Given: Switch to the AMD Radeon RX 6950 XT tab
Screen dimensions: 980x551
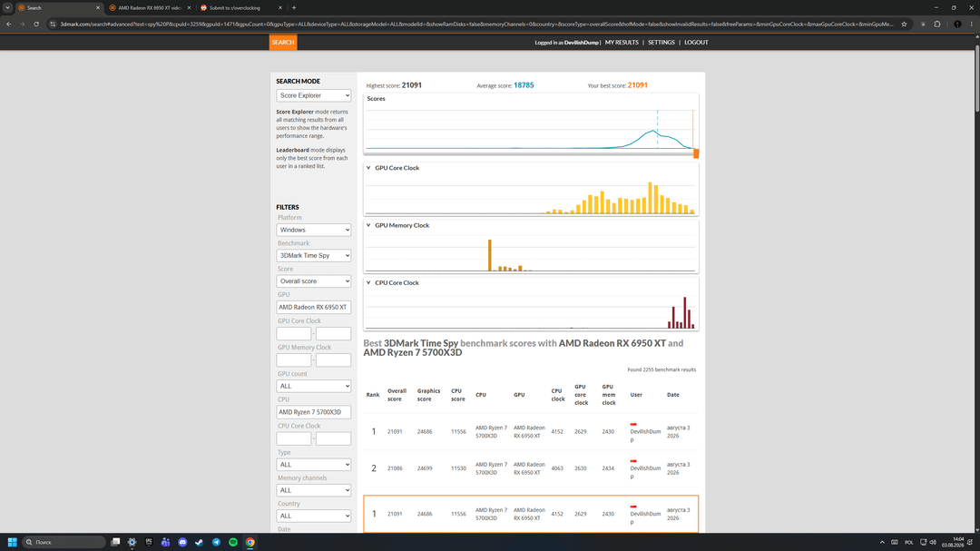Looking at the screenshot, I should click(150, 8).
